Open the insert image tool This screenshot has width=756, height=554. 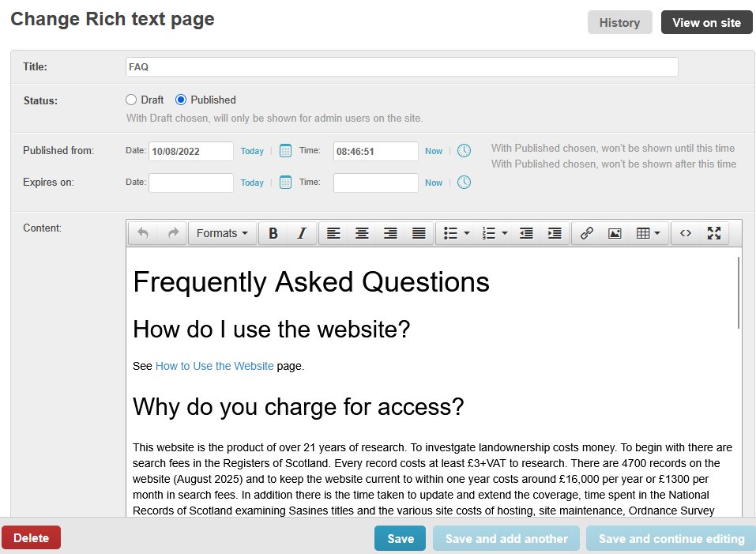[x=615, y=233]
